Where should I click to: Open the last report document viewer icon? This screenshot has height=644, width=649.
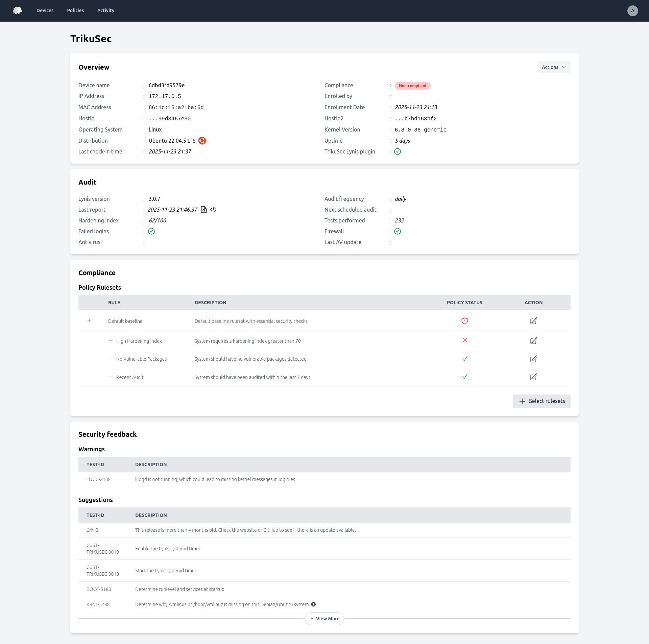click(x=203, y=210)
